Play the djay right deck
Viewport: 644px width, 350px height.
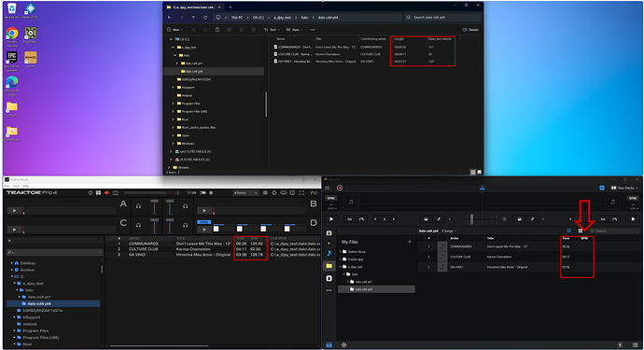tap(633, 219)
